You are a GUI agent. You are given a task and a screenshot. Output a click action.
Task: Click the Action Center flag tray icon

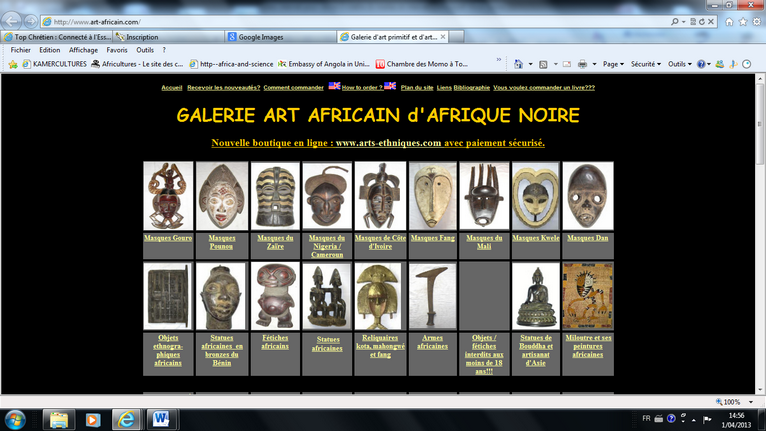pos(706,419)
